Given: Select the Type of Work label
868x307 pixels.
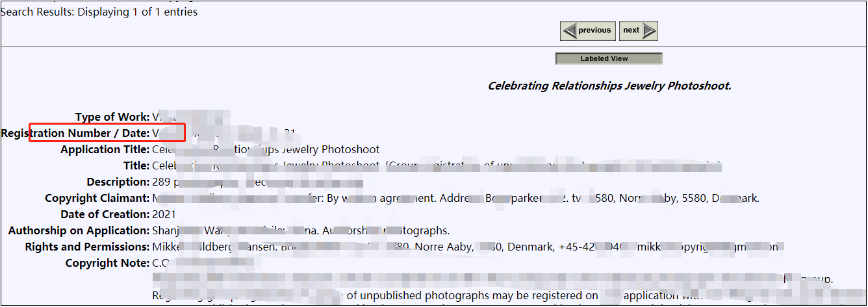Looking at the screenshot, I should [x=112, y=117].
